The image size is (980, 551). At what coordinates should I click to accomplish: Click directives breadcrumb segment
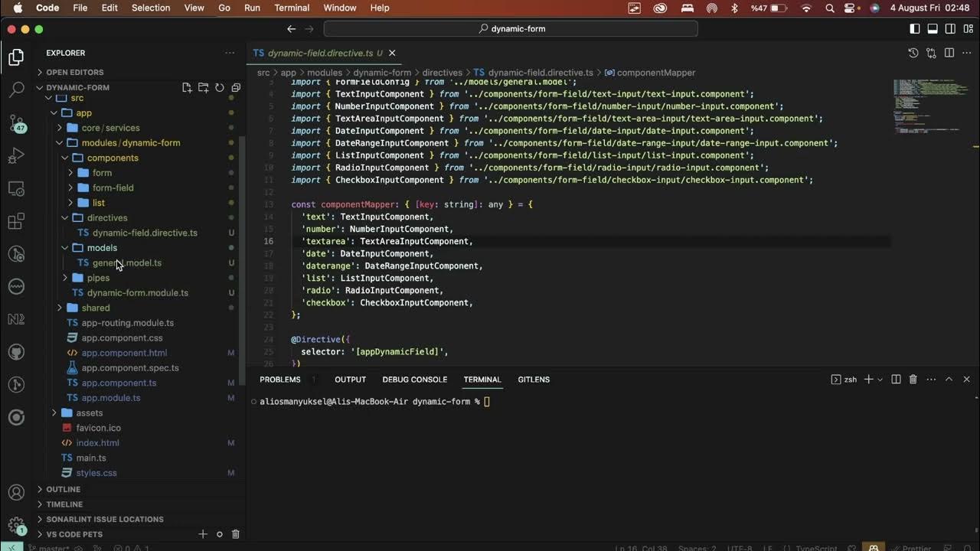442,73
